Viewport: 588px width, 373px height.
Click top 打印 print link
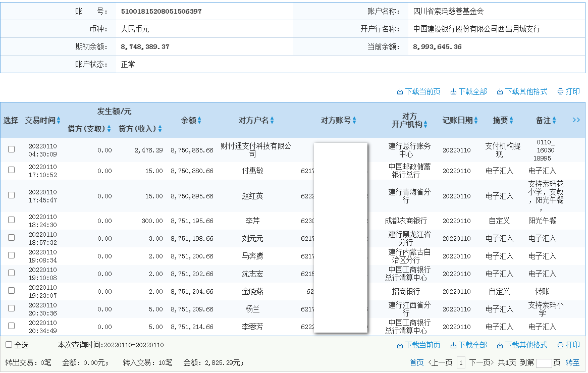568,92
